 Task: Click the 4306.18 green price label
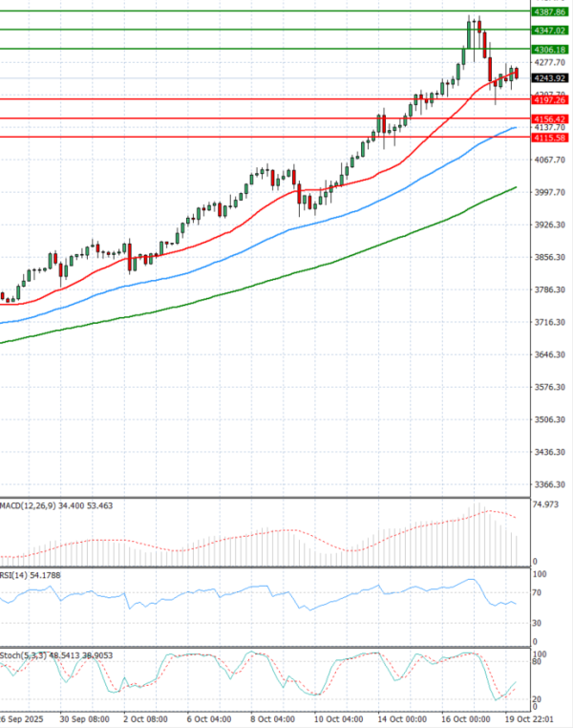551,49
